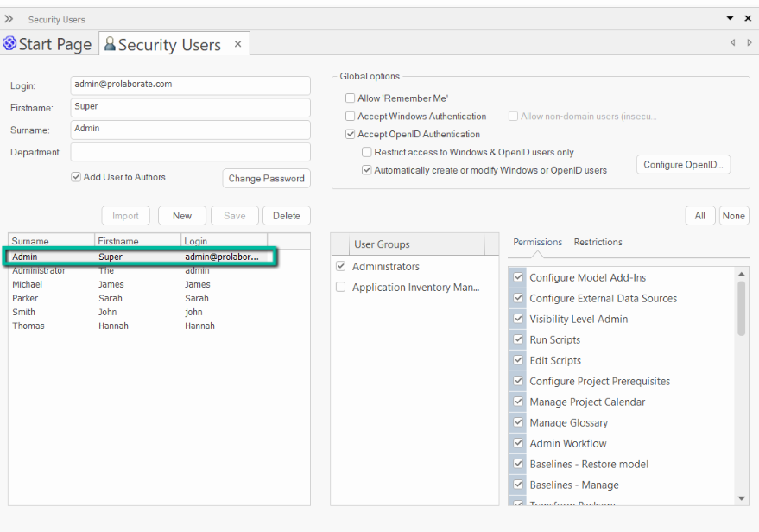
Task: Toggle Configure Project Prerequisites permission
Action: (x=518, y=381)
